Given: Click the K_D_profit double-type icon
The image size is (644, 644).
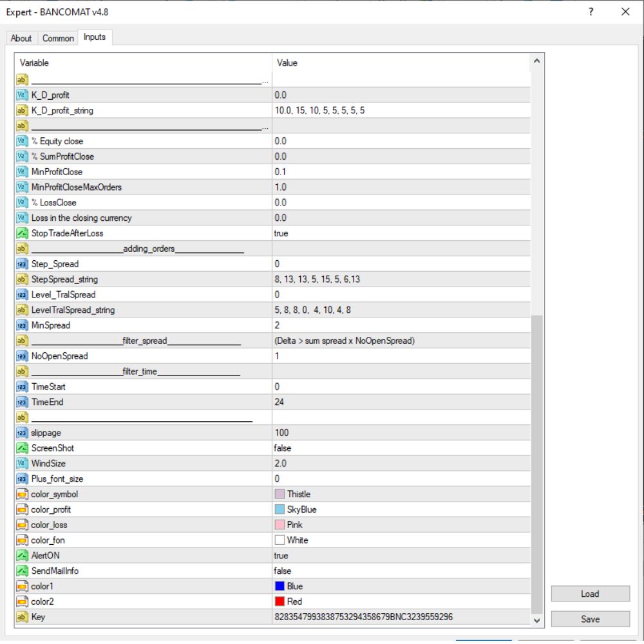Looking at the screenshot, I should [x=22, y=95].
